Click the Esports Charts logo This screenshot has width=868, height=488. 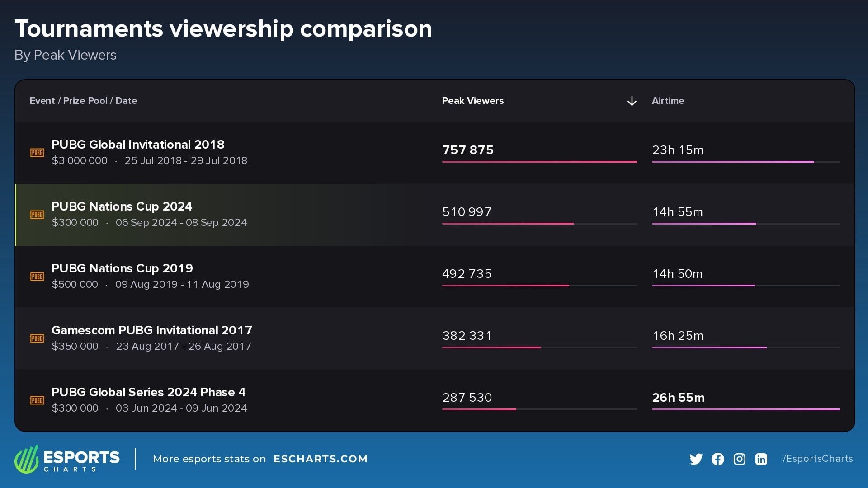[67, 459]
